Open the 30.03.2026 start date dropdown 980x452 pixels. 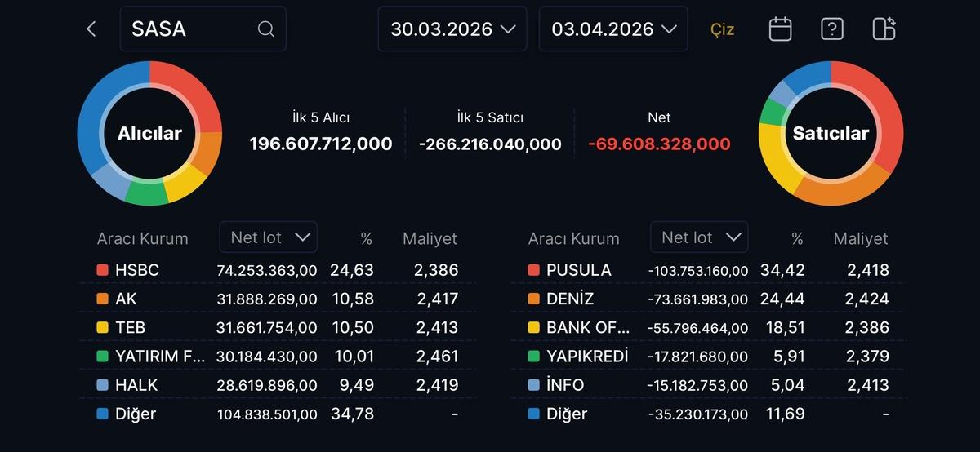click(452, 29)
